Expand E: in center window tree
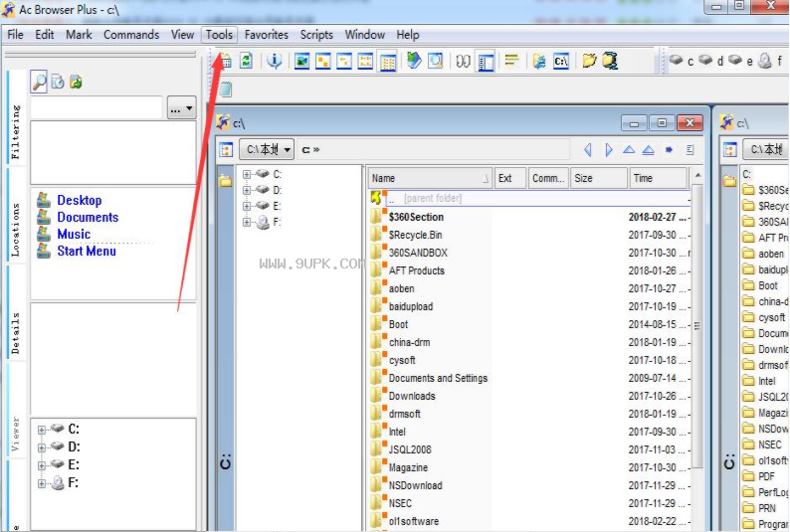 [x=247, y=206]
